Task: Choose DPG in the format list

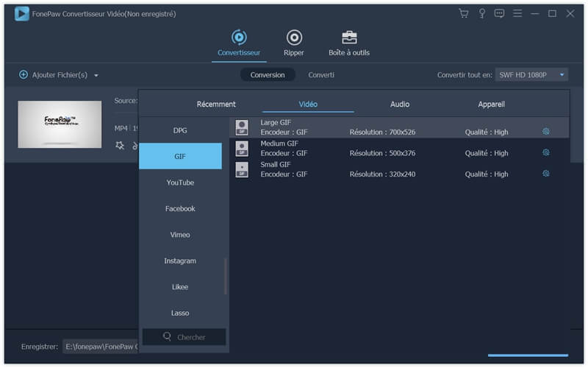Action: (180, 130)
